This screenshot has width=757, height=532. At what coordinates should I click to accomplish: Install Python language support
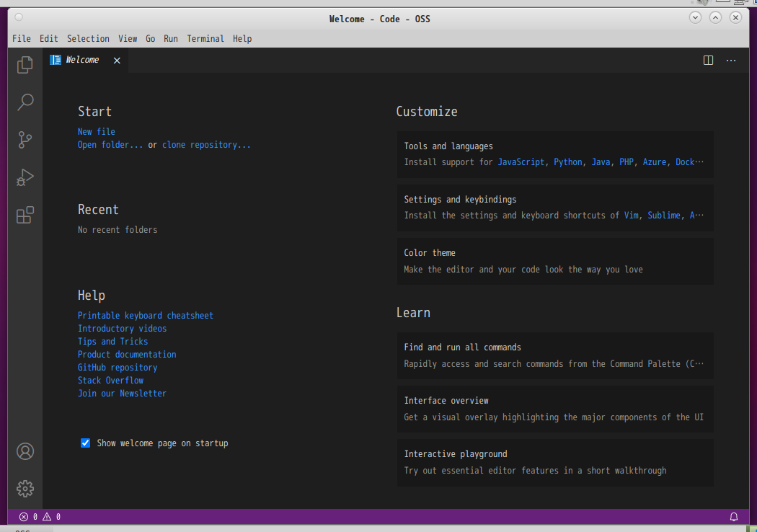(568, 162)
